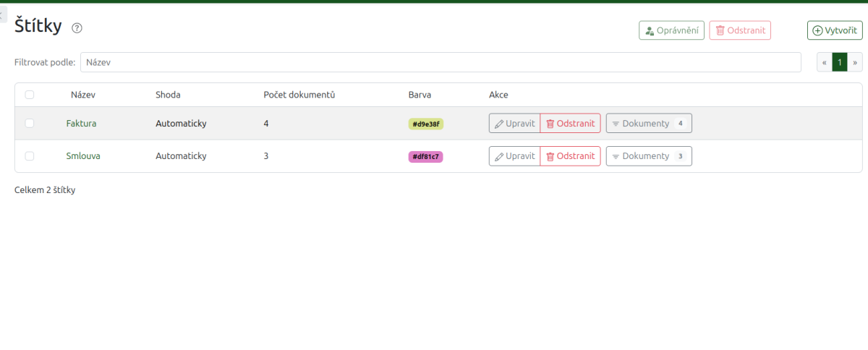
Task: Click Automaticky in the Faktura row
Action: [x=181, y=124]
